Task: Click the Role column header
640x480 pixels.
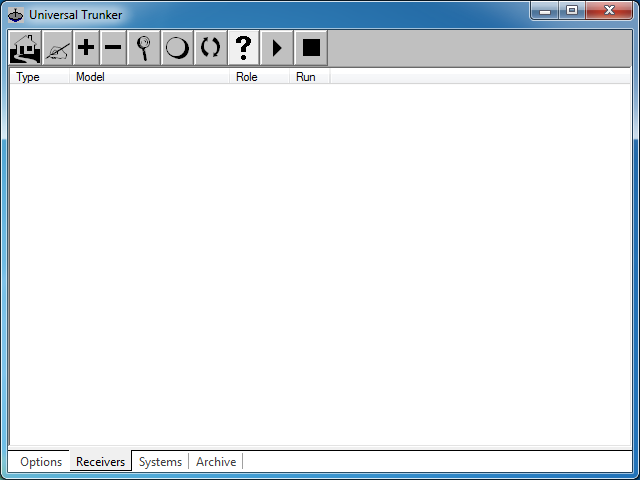Action: [x=259, y=77]
